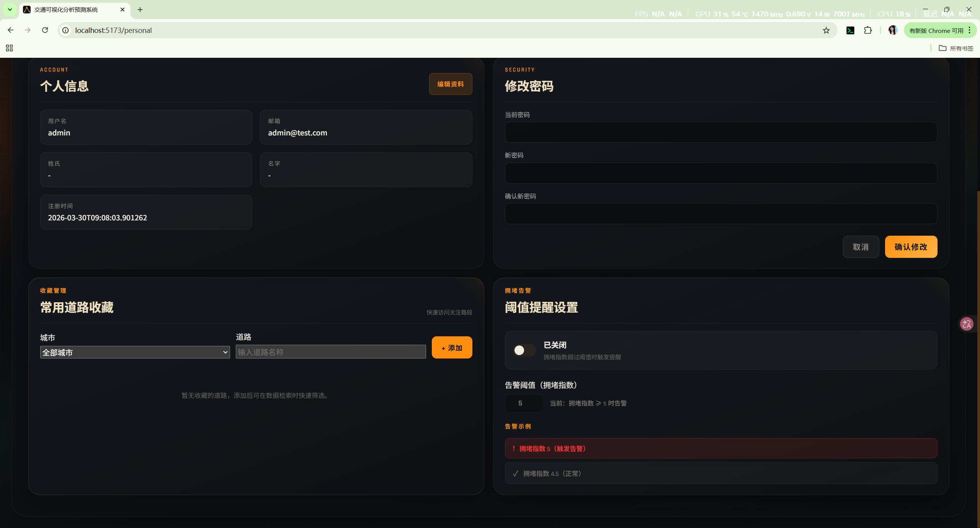Click the Chrome profile avatar
This screenshot has width=980, height=528.
pos(893,30)
